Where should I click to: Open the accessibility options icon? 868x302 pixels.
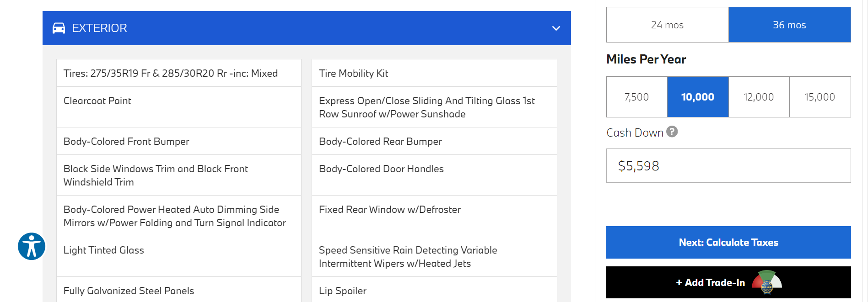(32, 246)
